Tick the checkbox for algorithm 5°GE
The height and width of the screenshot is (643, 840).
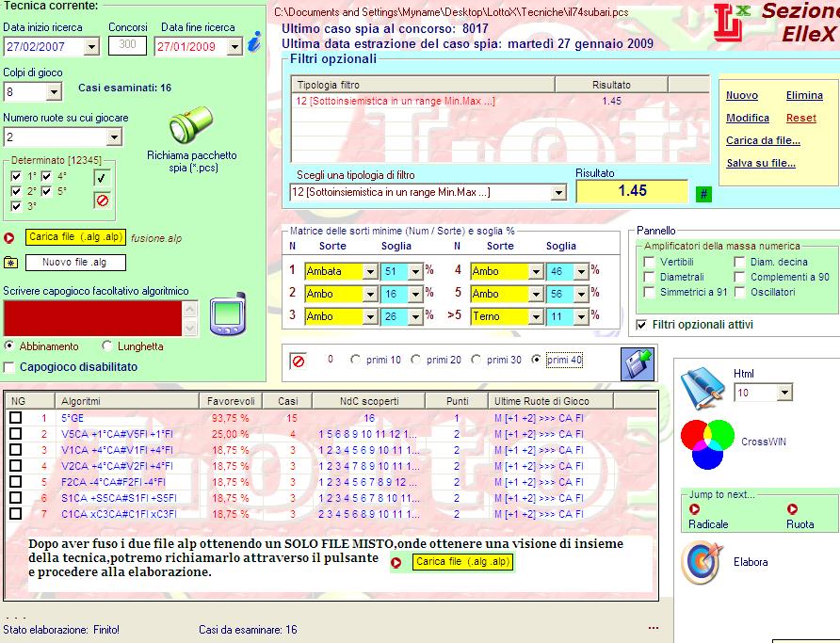tap(15, 418)
